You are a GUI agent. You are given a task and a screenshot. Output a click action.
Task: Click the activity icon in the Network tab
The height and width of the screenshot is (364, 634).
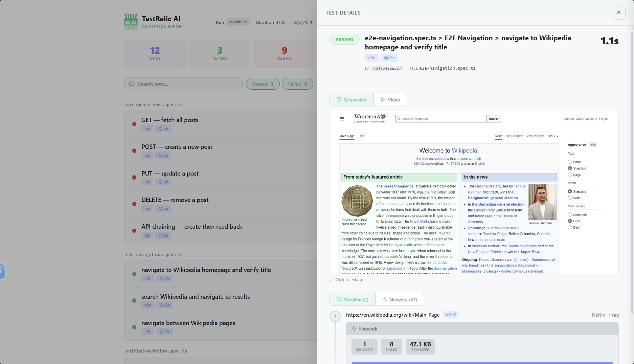385,299
